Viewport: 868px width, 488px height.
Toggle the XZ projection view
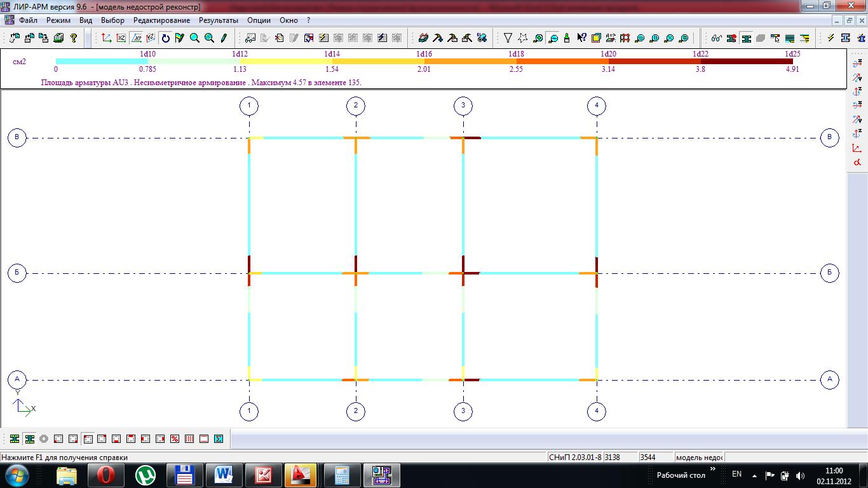click(x=121, y=37)
